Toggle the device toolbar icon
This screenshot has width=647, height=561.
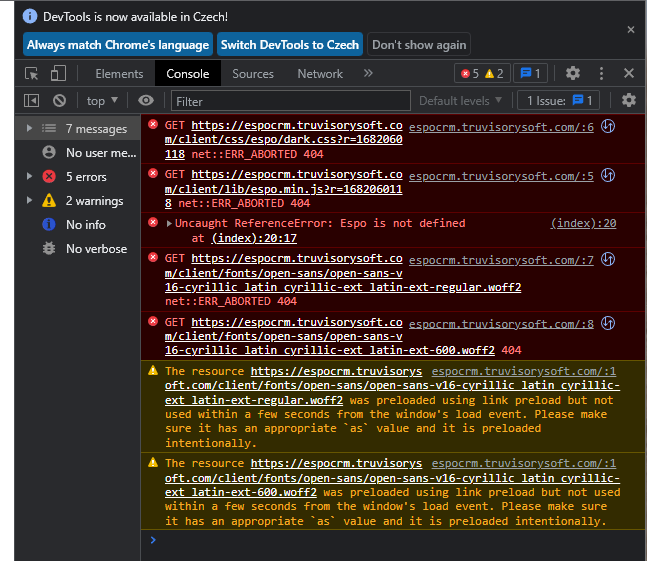58,73
